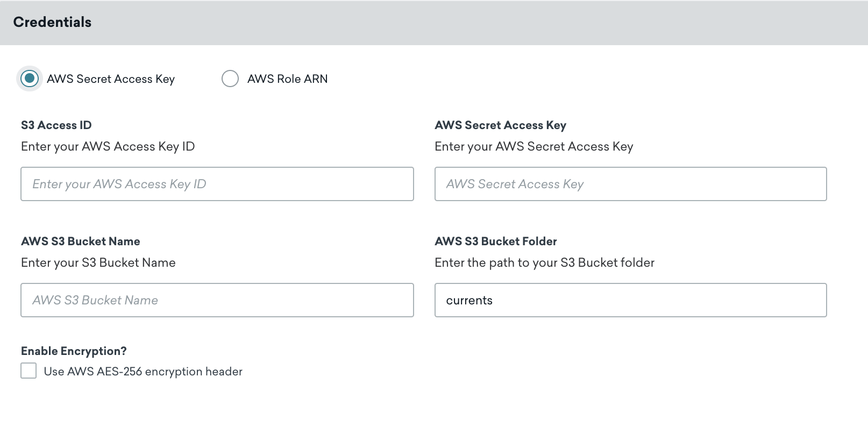Click 'Enter the path to your S3 Bucket folder' text
868x441 pixels.
pos(544,263)
